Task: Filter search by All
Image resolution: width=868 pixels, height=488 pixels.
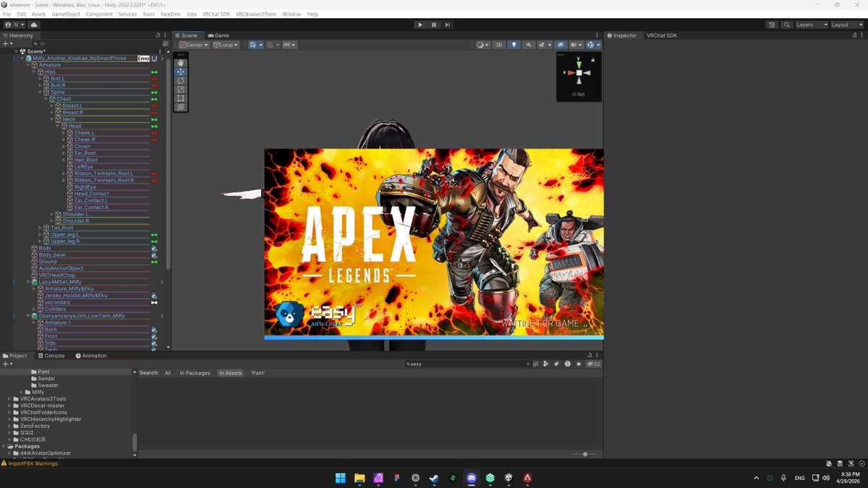Action: coord(168,373)
